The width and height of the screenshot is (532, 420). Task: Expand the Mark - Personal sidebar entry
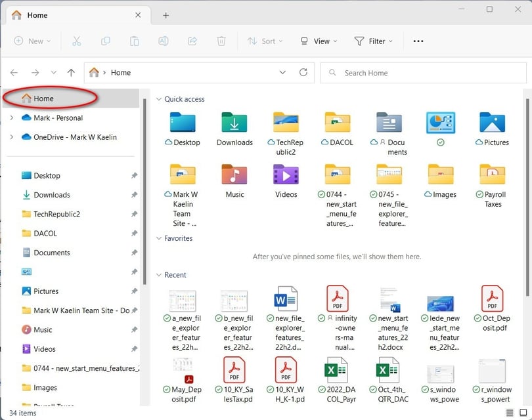click(x=13, y=118)
